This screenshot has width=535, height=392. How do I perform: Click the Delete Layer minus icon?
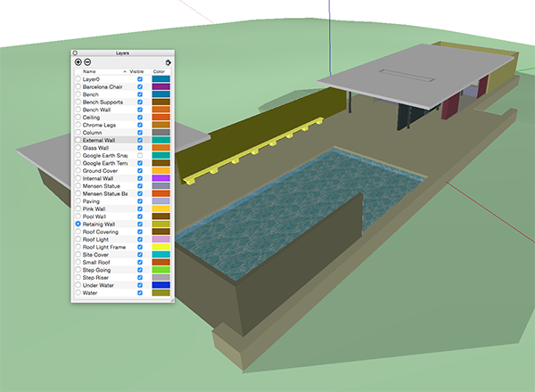point(88,62)
